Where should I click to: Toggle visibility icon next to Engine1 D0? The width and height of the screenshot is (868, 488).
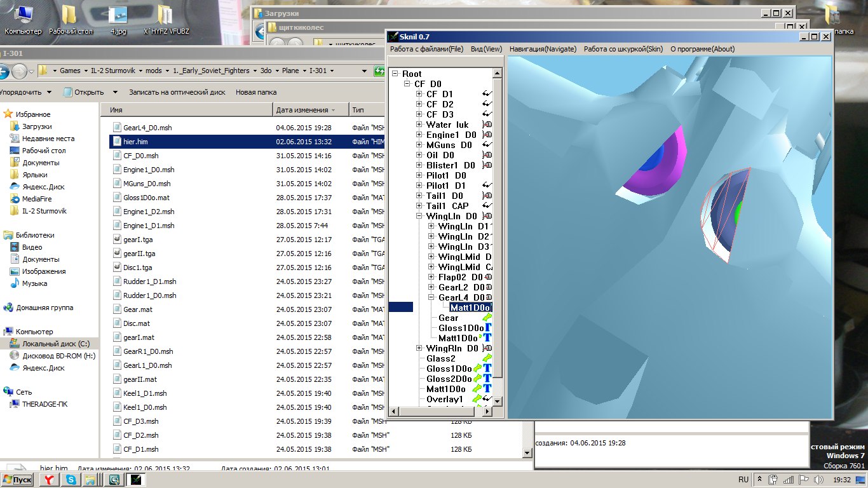(487, 135)
